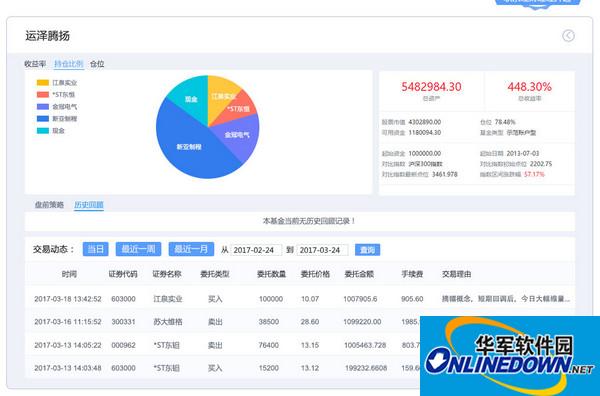
Task: Click the timestamp 2017-03-13 14:05:22
Action: pyautogui.click(x=68, y=345)
